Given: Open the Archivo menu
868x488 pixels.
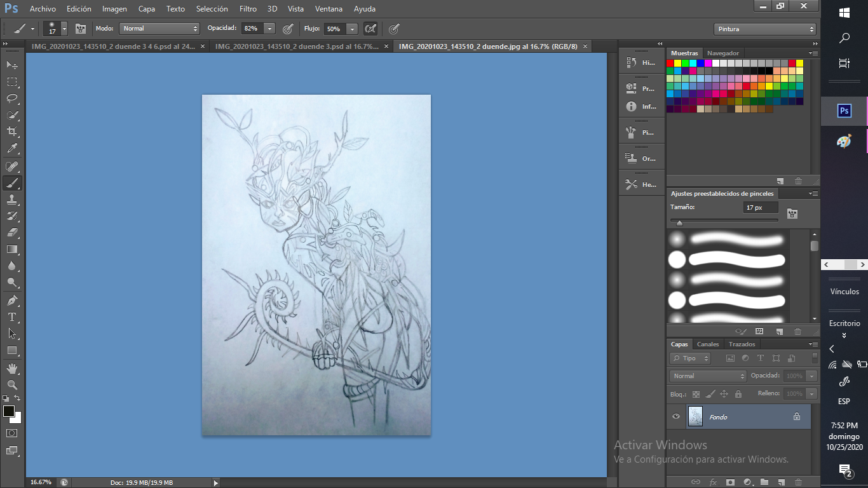Looking at the screenshot, I should click(43, 9).
